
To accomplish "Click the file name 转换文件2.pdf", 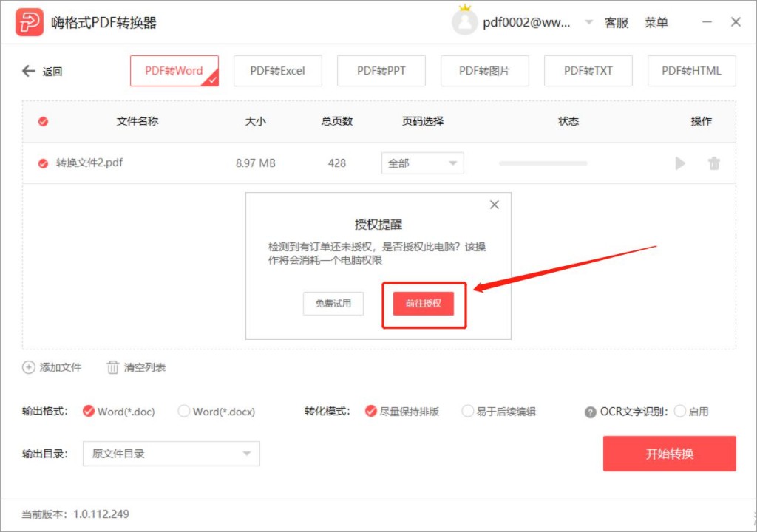I will coord(89,163).
